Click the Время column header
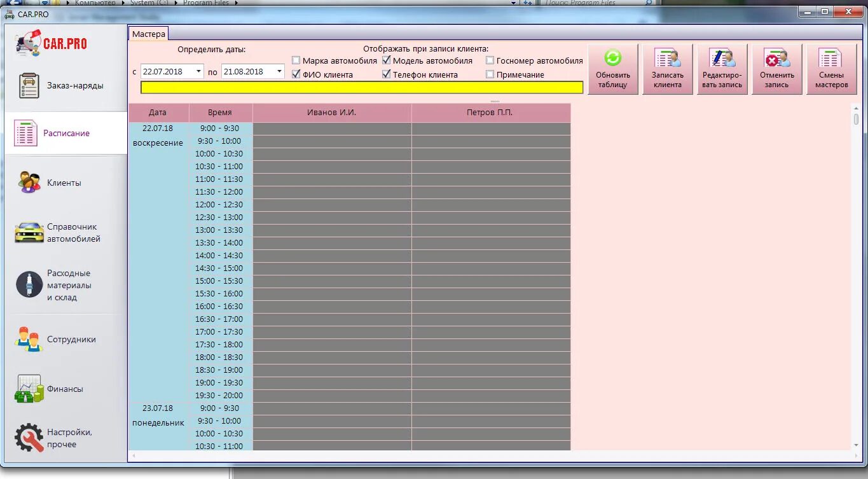The height and width of the screenshot is (479, 868). (220, 113)
